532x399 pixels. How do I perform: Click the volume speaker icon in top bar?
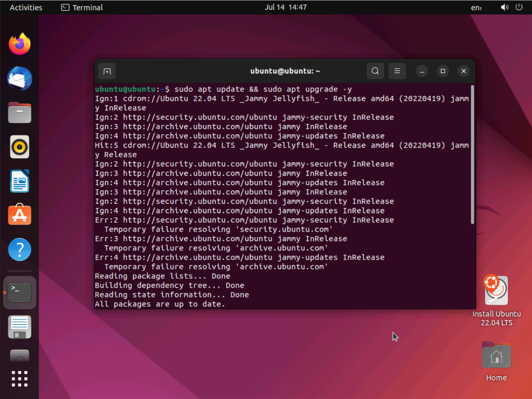point(505,8)
